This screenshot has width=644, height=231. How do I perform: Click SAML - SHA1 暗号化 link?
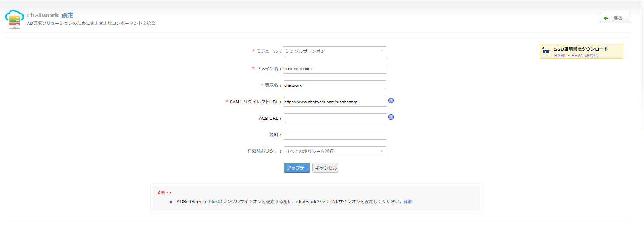tap(576, 56)
